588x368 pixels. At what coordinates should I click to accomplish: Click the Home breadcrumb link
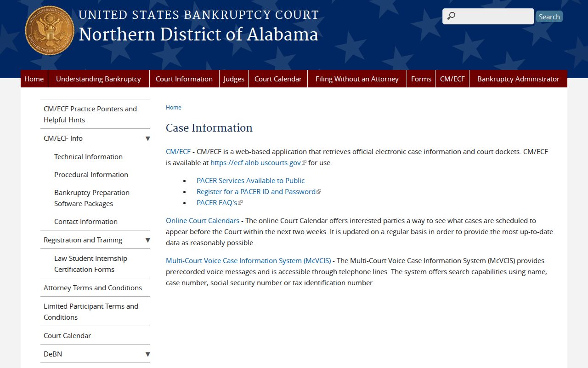[174, 107]
